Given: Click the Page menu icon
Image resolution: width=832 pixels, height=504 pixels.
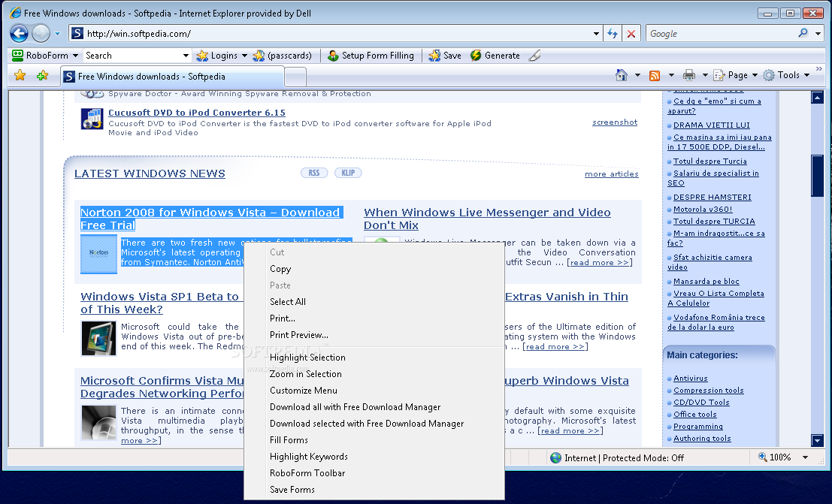Looking at the screenshot, I should point(719,75).
